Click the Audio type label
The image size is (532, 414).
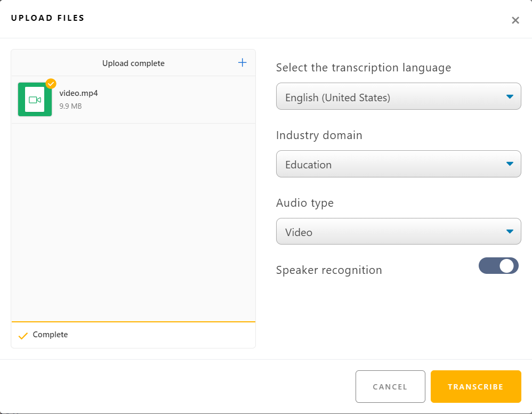coord(305,203)
